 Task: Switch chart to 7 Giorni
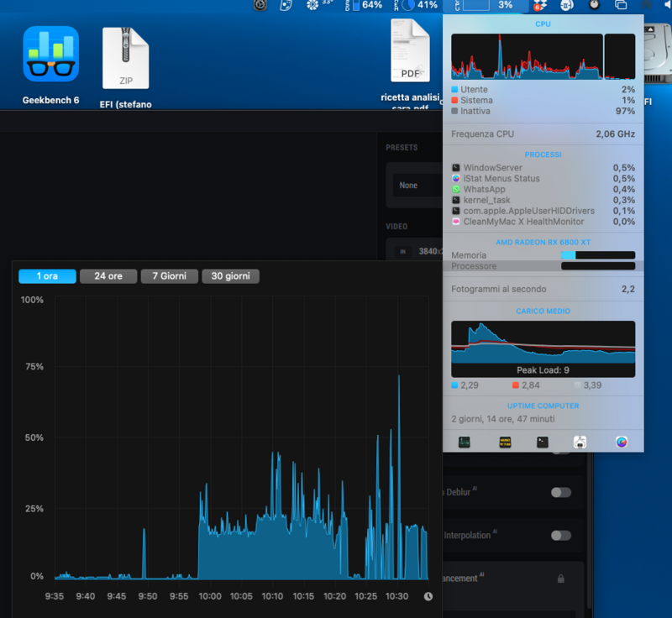click(x=170, y=276)
